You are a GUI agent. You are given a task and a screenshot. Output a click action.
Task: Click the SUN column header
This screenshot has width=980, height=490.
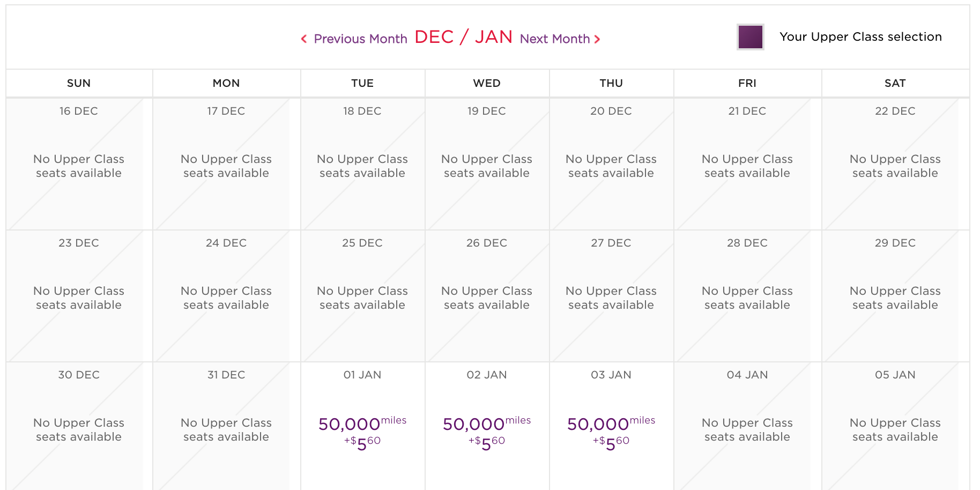[79, 83]
